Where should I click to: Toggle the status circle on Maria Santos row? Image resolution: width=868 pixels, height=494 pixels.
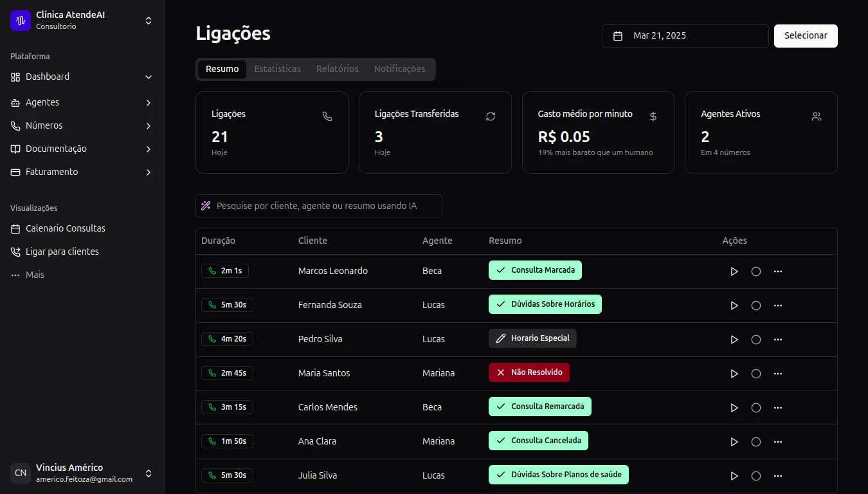click(756, 373)
